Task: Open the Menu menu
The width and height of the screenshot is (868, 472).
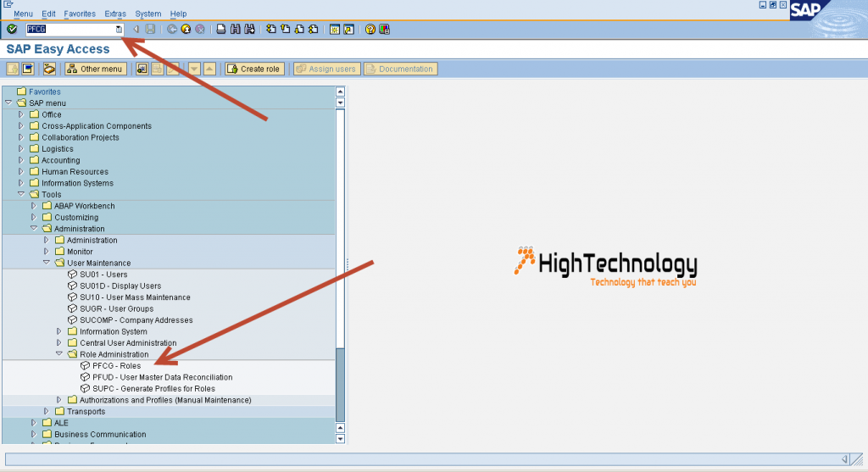Action: 23,14
